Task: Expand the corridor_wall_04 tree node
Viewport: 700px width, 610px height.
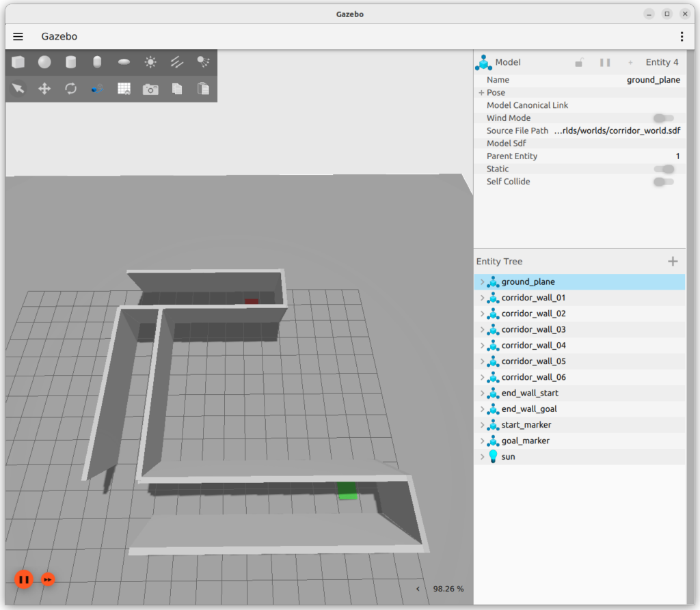Action: [x=482, y=346]
